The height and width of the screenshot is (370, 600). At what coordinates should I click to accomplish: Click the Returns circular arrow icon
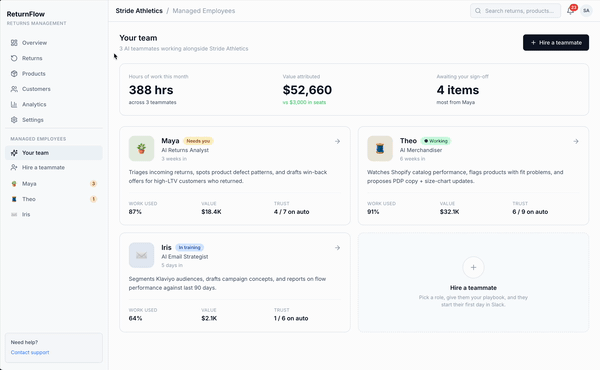coord(14,58)
